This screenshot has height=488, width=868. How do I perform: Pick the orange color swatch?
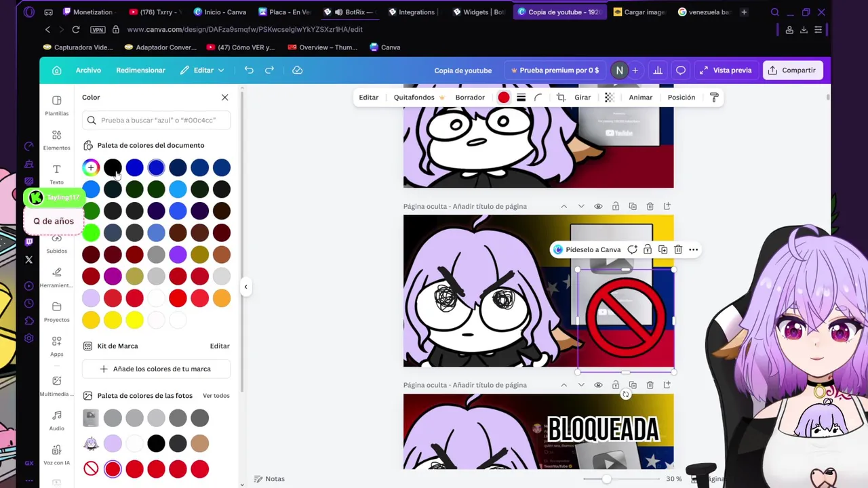221,298
